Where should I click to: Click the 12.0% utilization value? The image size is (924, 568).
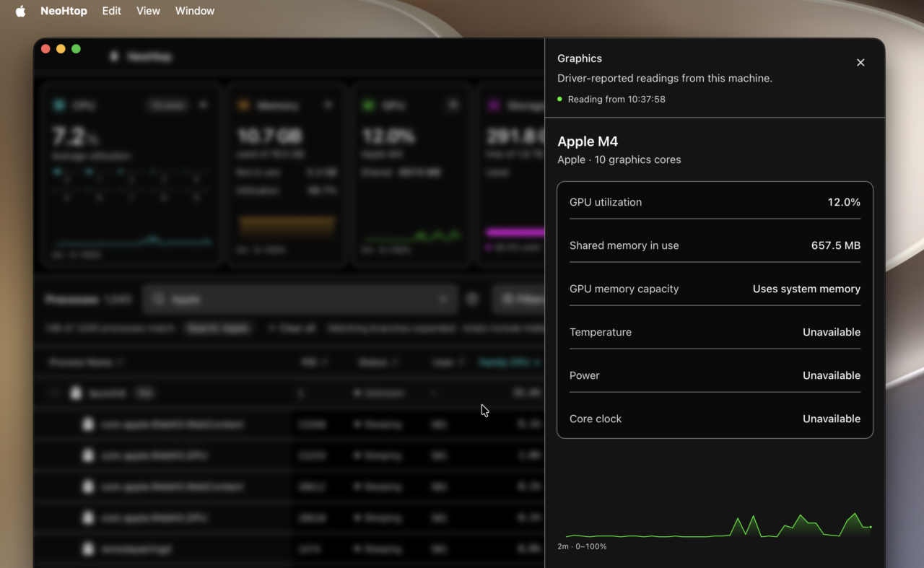tap(844, 202)
